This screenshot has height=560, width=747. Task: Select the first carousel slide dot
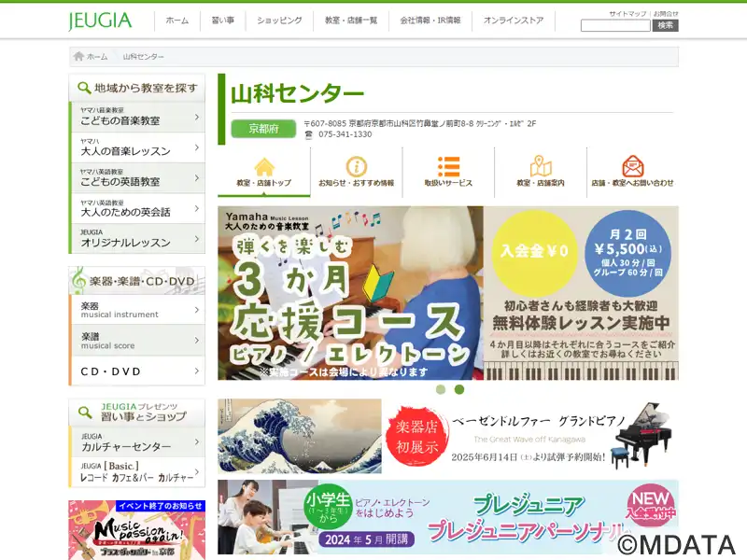pyautogui.click(x=441, y=389)
